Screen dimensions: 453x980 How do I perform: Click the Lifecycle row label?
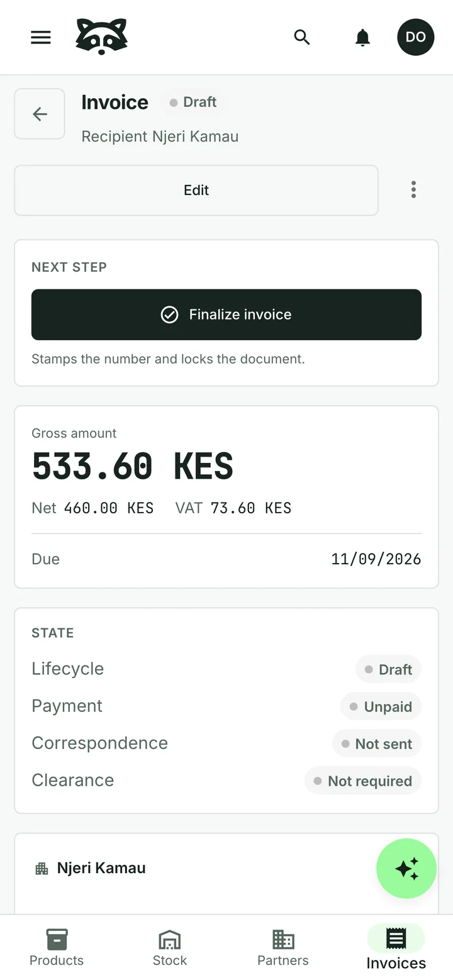tap(68, 669)
